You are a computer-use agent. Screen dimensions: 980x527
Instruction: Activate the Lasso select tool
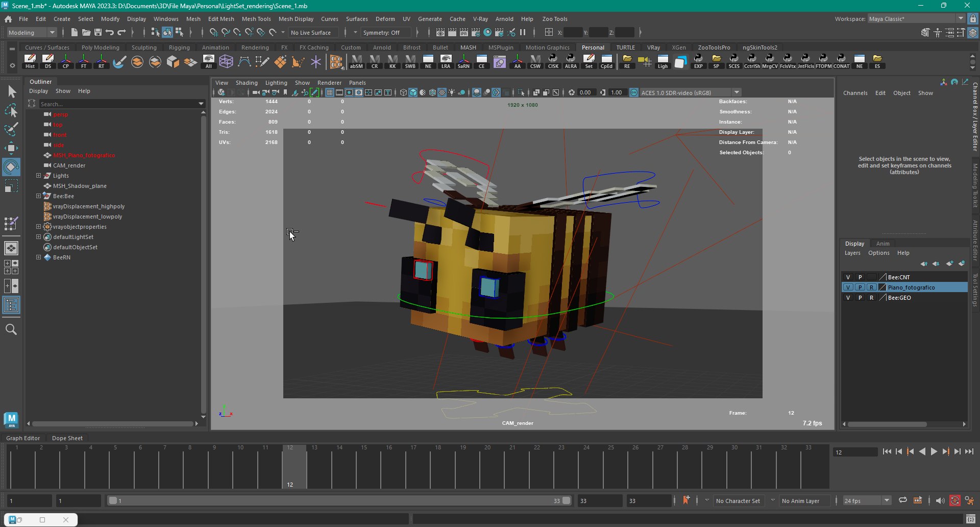pyautogui.click(x=11, y=110)
